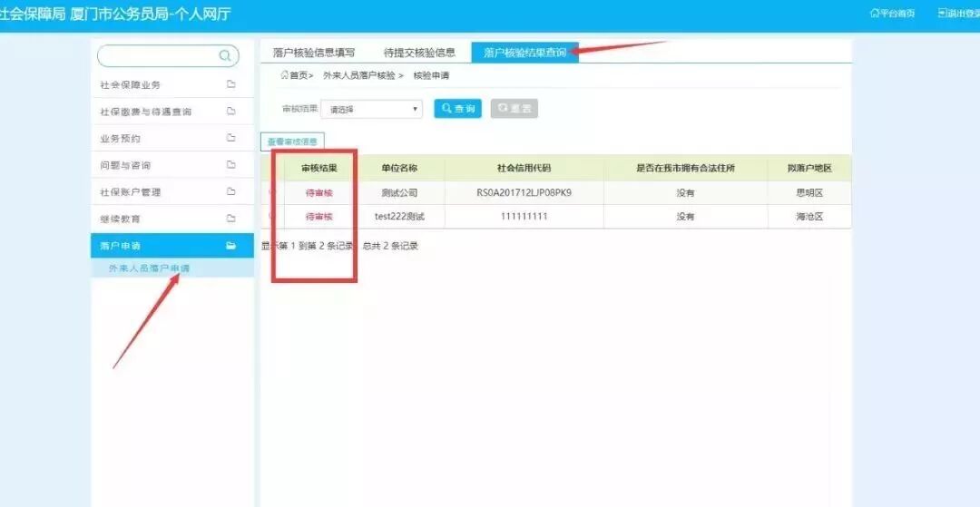Click the 外来人员落户核验 breadcrumb link
Viewport: 980px width, 507px height.
[359, 75]
